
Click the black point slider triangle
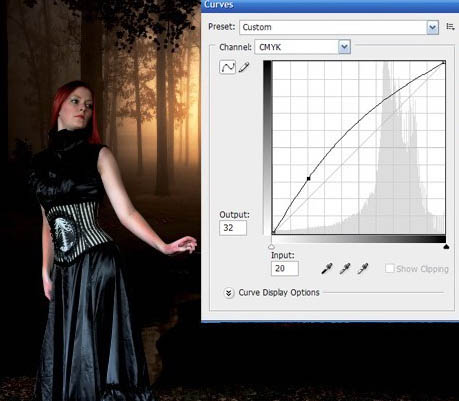click(x=446, y=247)
